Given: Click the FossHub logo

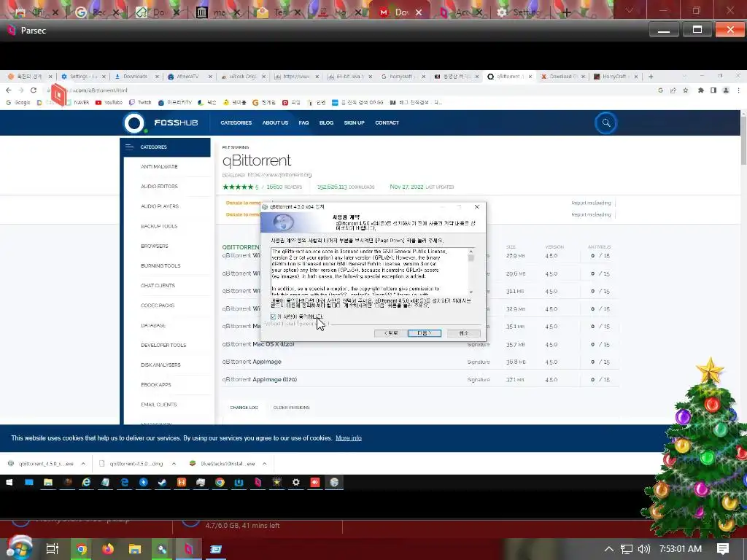Looking at the screenshot, I should pyautogui.click(x=160, y=122).
